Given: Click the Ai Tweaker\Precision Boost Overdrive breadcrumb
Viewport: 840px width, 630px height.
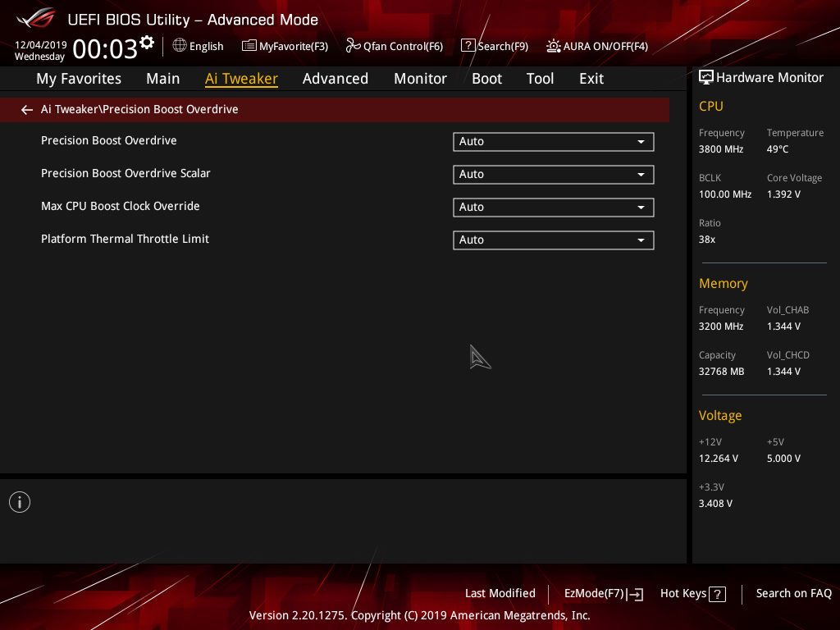Looking at the screenshot, I should [x=139, y=109].
